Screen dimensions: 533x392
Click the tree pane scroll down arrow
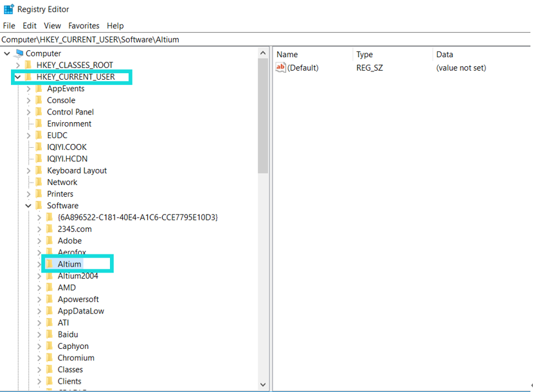[264, 384]
